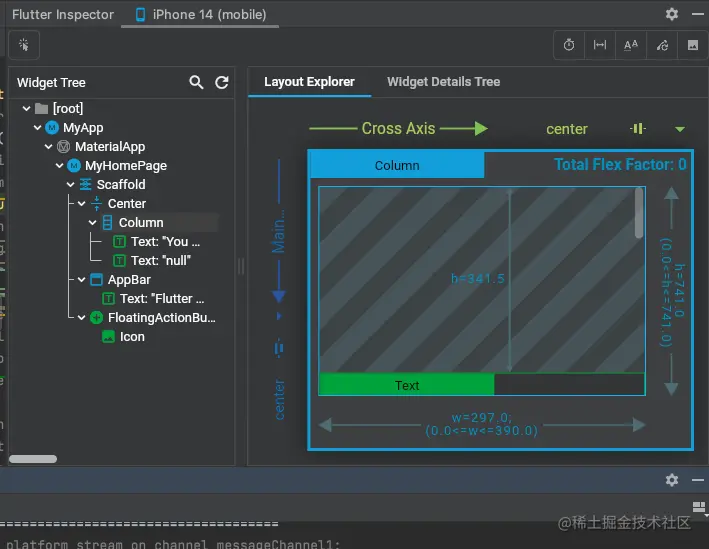Collapse the MaterialApp node
The height and width of the screenshot is (549, 709).
(48, 147)
